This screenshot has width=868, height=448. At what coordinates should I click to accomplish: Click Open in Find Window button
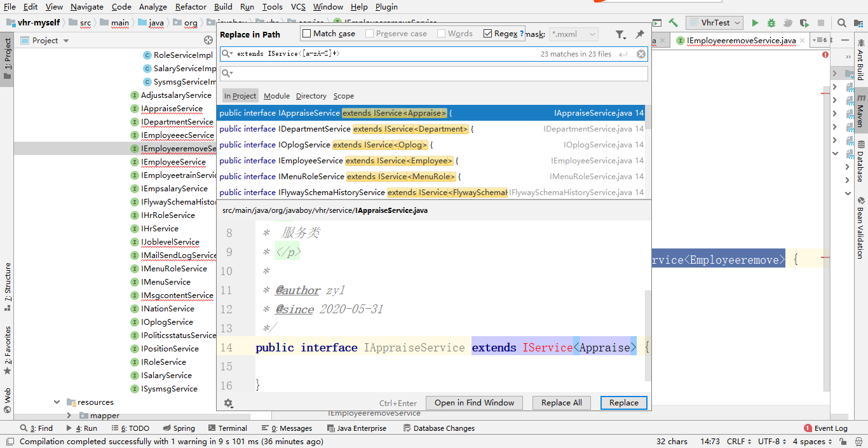pyautogui.click(x=475, y=403)
